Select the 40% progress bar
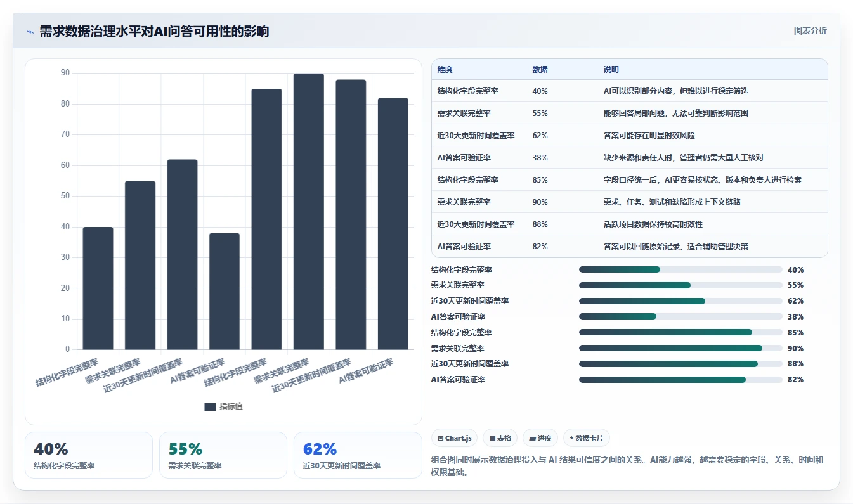This screenshot has height=504, width=853. (x=680, y=269)
